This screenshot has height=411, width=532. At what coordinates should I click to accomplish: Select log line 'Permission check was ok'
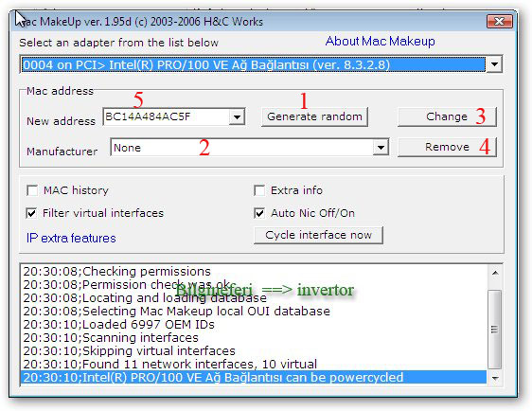point(254,285)
